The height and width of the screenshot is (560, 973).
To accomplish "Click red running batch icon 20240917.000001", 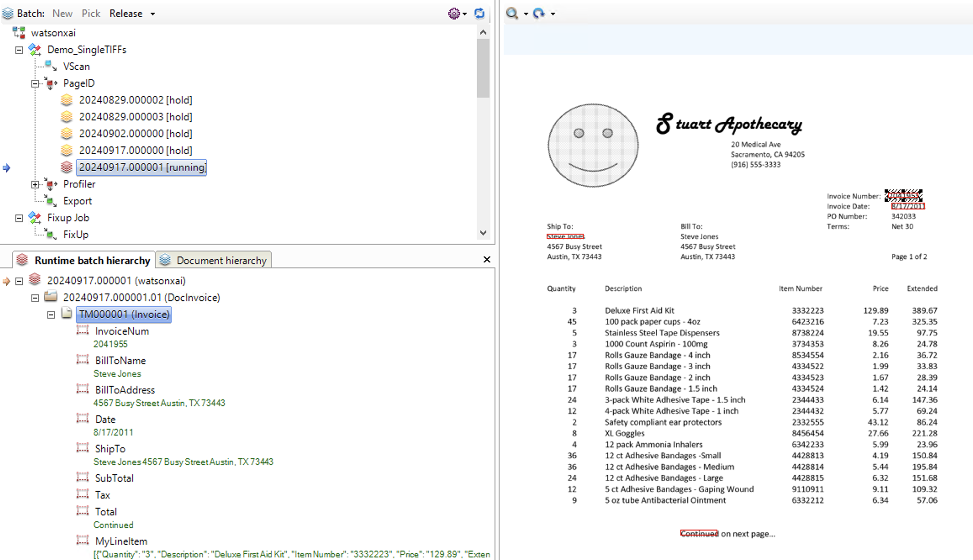I will (x=66, y=167).
